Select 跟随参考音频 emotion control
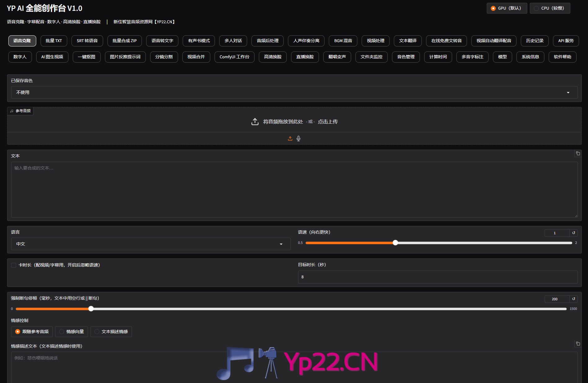 pyautogui.click(x=32, y=332)
